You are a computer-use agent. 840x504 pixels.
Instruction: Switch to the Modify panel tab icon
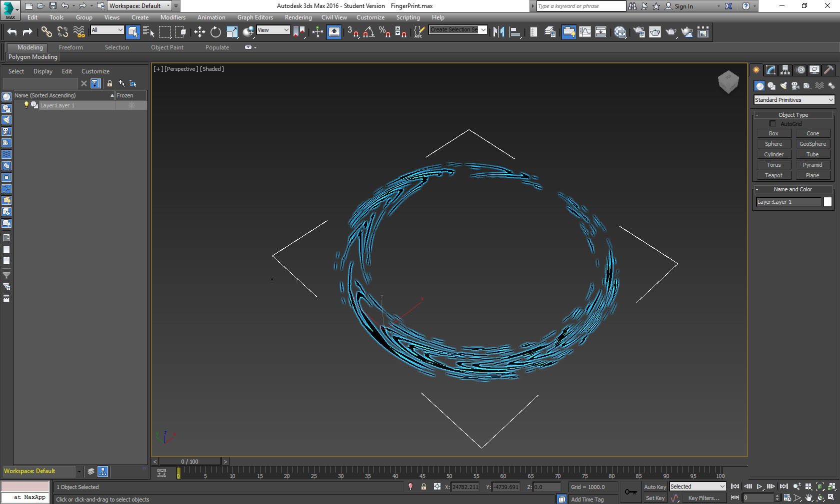tap(771, 70)
